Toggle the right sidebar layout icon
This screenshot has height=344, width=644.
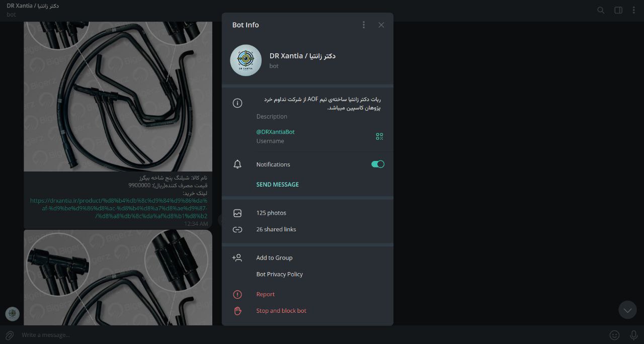(x=618, y=10)
